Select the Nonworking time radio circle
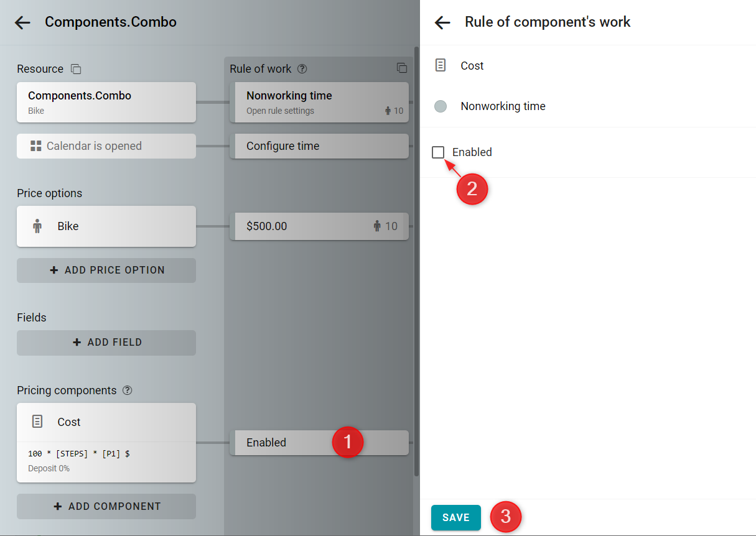 coord(441,106)
